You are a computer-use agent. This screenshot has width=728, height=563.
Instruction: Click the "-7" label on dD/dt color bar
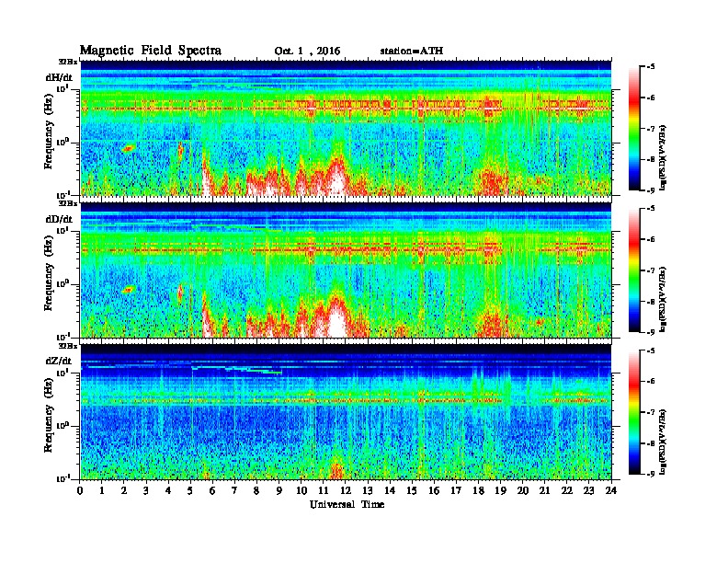point(651,270)
